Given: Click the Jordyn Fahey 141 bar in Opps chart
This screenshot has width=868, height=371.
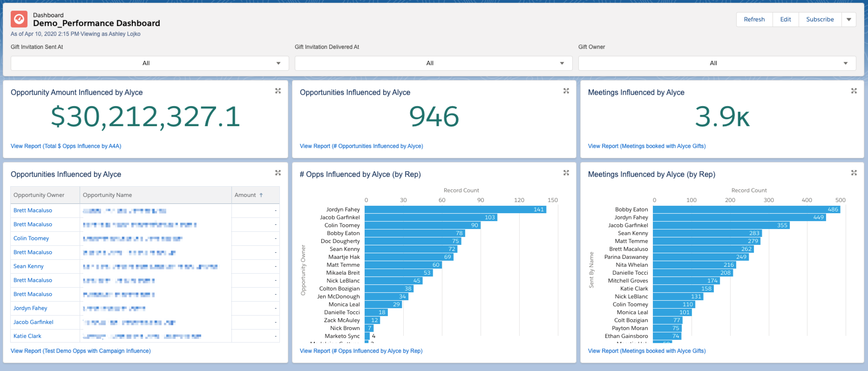Looking at the screenshot, I should click(x=455, y=209).
